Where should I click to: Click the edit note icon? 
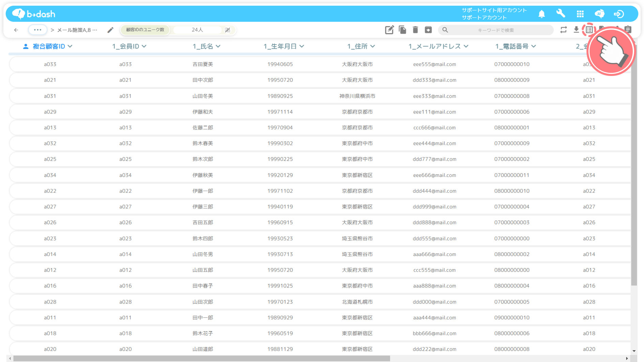389,30
